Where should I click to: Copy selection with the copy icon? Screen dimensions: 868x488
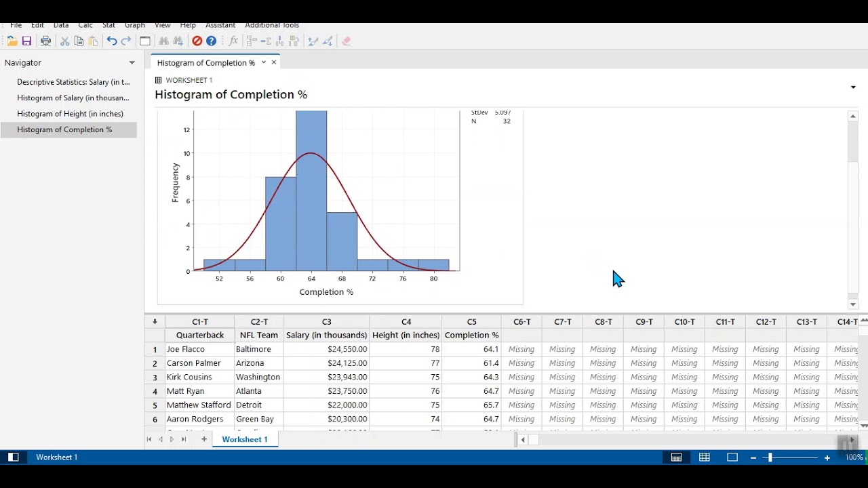point(79,41)
